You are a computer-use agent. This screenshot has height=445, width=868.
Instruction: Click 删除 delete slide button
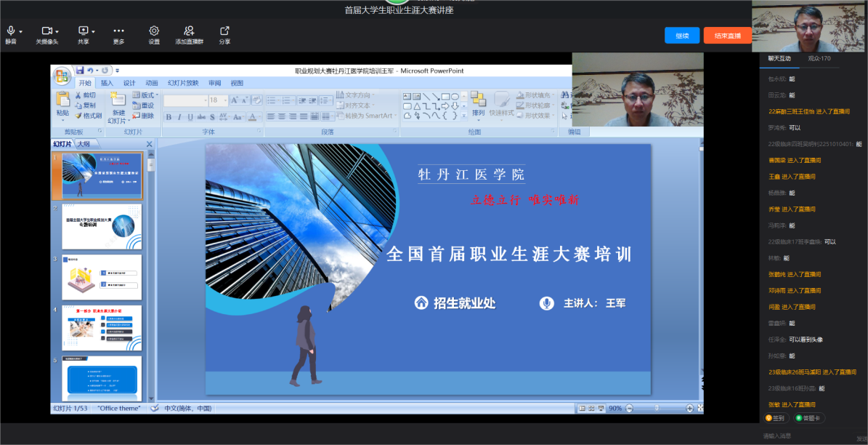pos(143,116)
